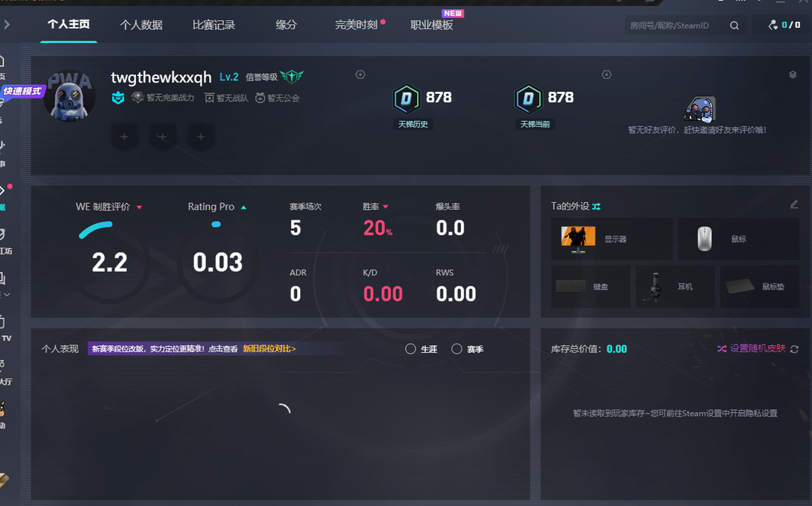Expand the 胜率 dropdown arrow
812x506 pixels.
(386, 207)
